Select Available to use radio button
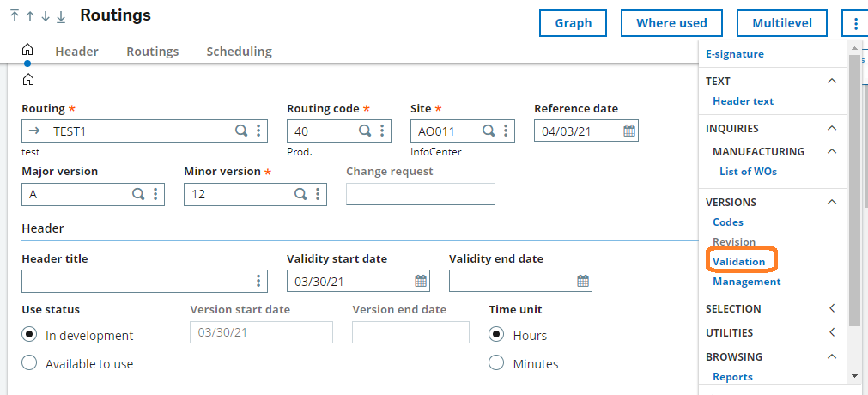Image resolution: width=868 pixels, height=395 pixels. 29,363
